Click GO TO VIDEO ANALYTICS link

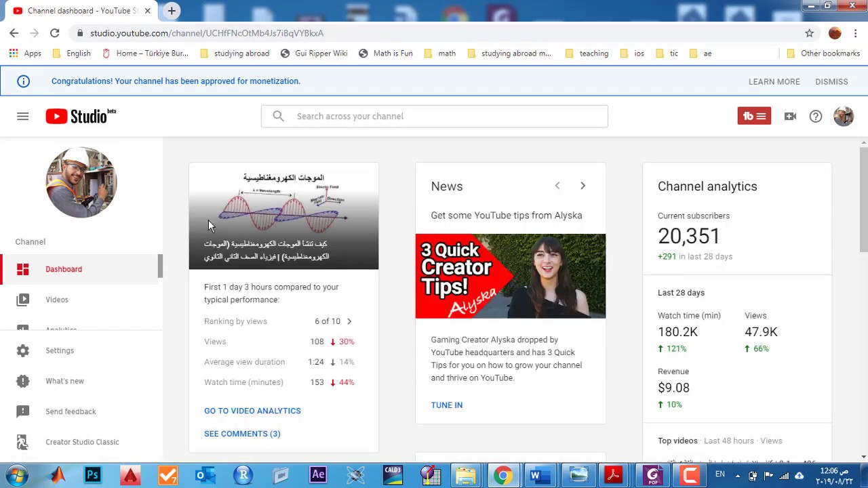(252, 411)
